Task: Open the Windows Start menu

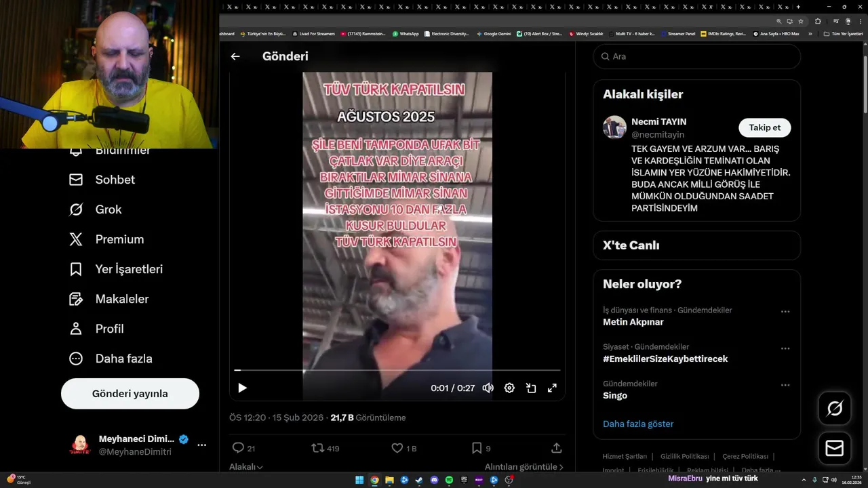Action: pyautogui.click(x=359, y=480)
